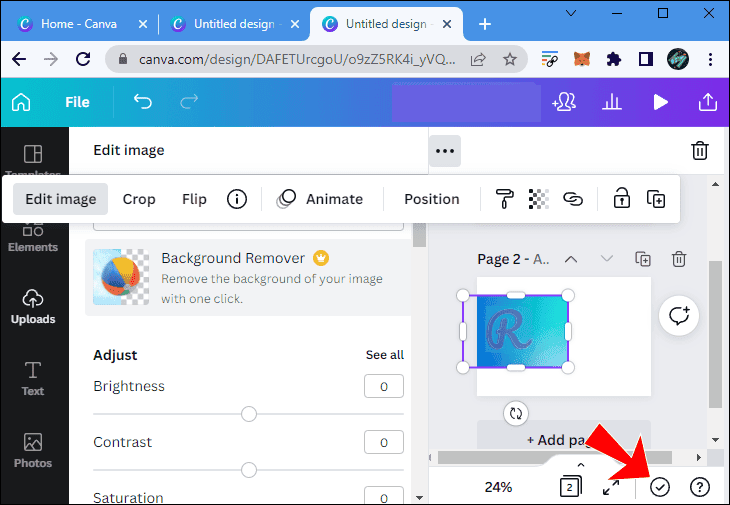Image resolution: width=730 pixels, height=505 pixels.
Task: Open the transparency checkerboard icon
Action: (x=538, y=199)
